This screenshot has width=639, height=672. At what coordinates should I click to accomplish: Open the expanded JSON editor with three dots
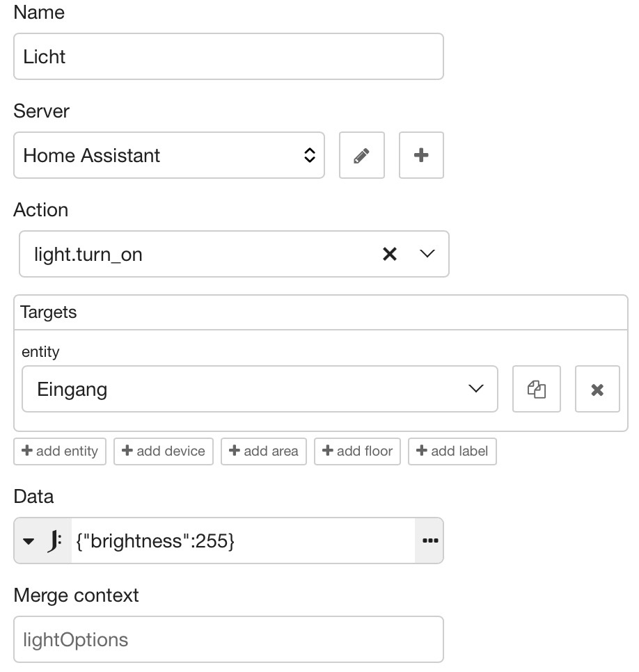(x=429, y=541)
